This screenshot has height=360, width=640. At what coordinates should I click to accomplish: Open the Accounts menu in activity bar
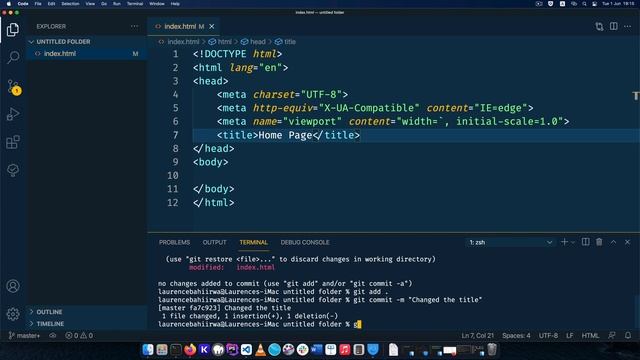pos(13,286)
